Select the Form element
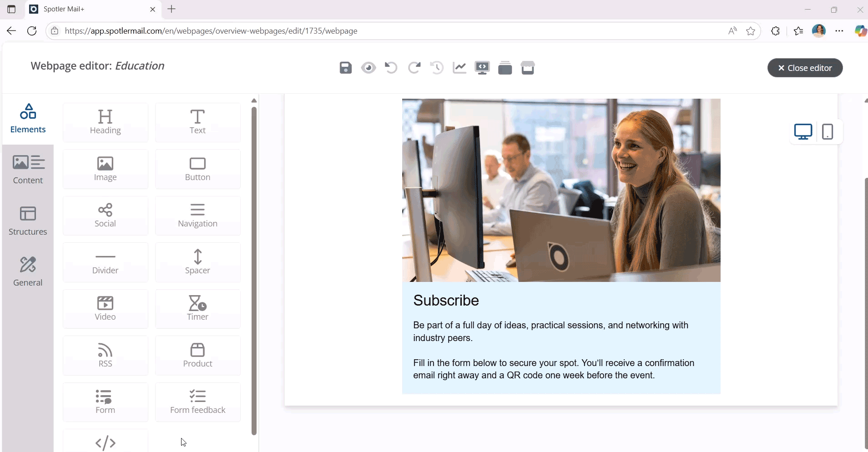 pyautogui.click(x=105, y=402)
